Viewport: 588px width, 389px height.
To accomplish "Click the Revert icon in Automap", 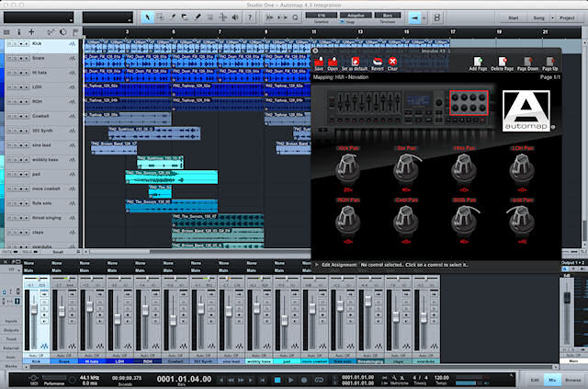I will pos(378,63).
